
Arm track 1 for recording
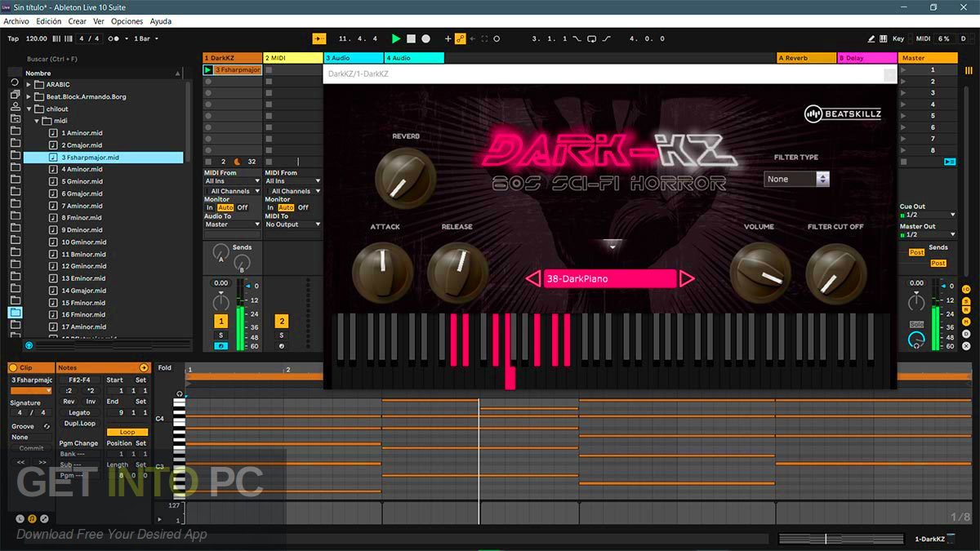click(x=220, y=346)
